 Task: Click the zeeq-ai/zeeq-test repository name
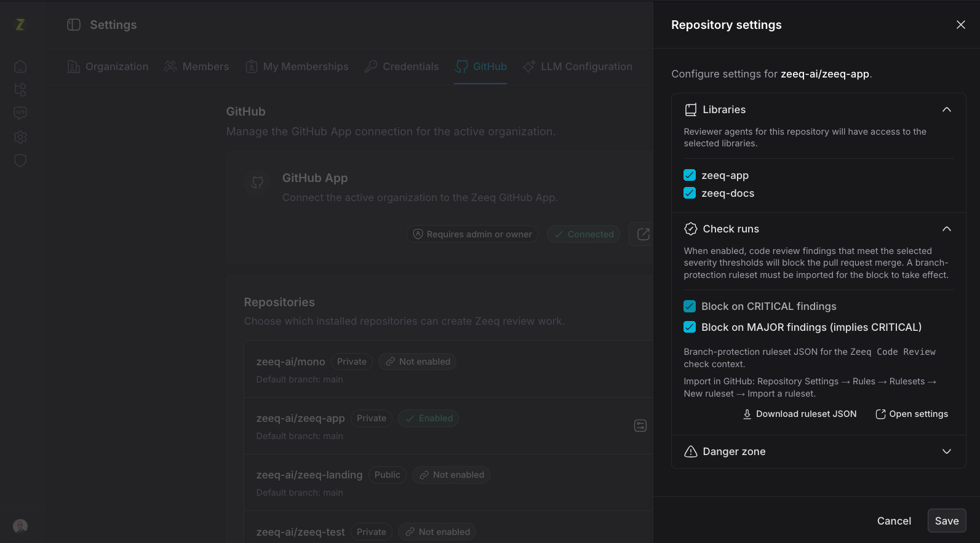click(301, 532)
